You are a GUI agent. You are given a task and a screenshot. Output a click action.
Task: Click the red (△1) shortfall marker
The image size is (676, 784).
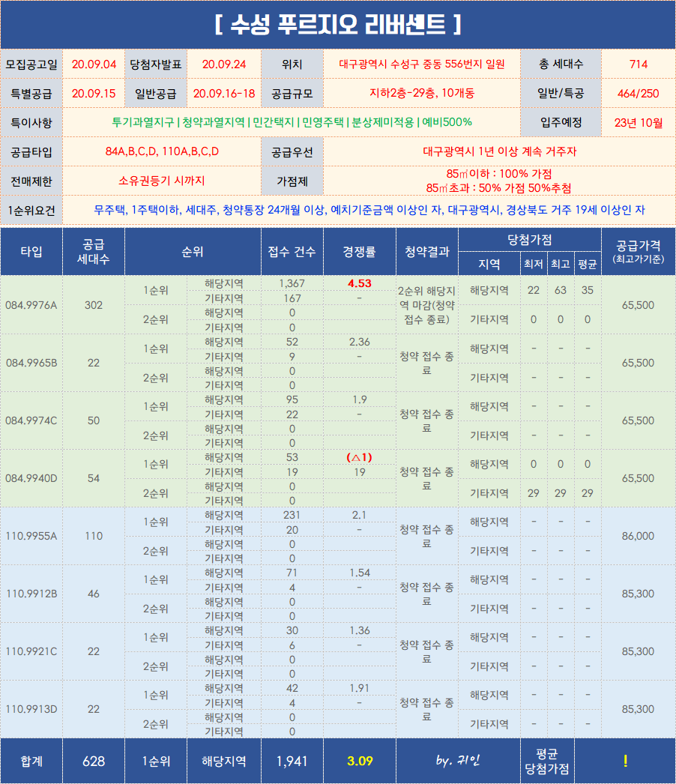click(360, 457)
